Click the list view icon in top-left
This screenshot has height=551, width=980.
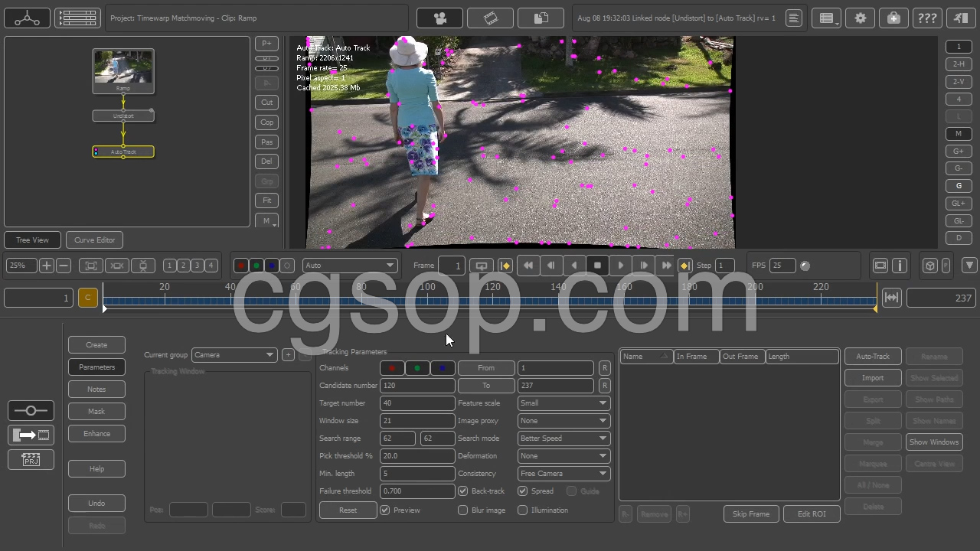coord(77,18)
